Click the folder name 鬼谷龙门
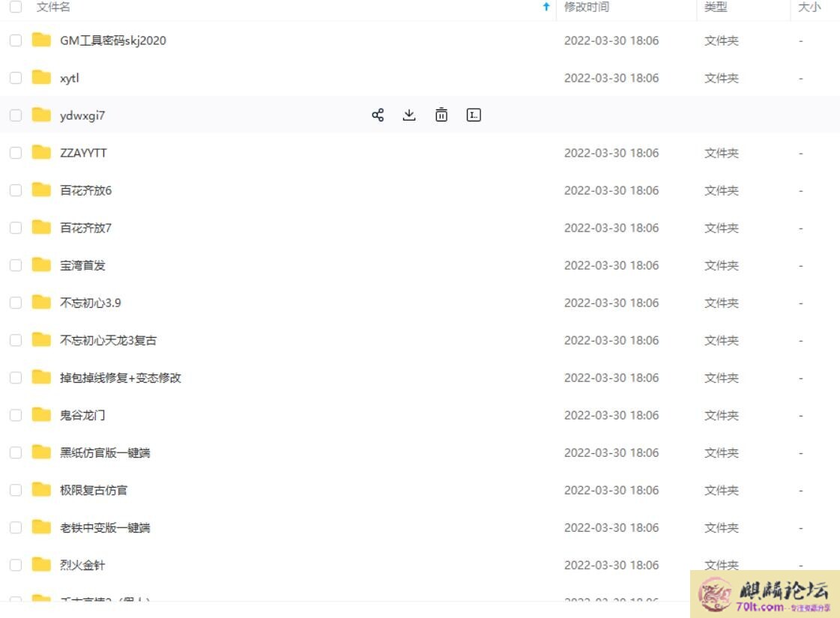This screenshot has height=618, width=840. coord(82,416)
